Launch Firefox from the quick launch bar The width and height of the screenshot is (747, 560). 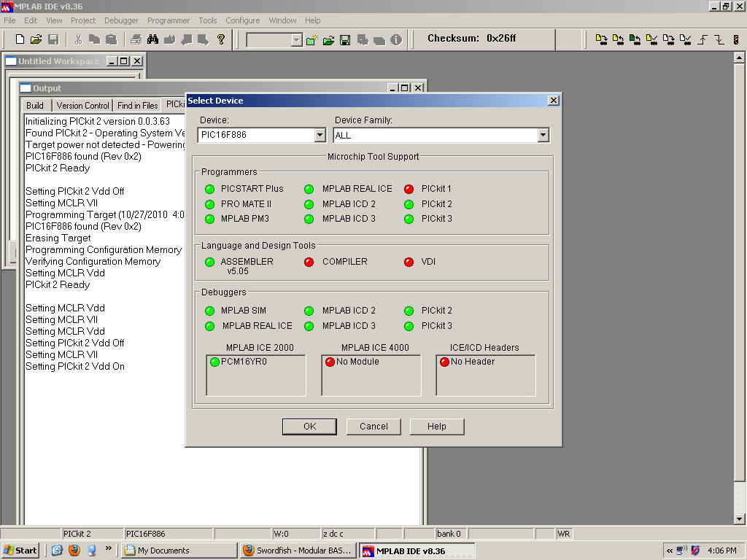[74, 551]
